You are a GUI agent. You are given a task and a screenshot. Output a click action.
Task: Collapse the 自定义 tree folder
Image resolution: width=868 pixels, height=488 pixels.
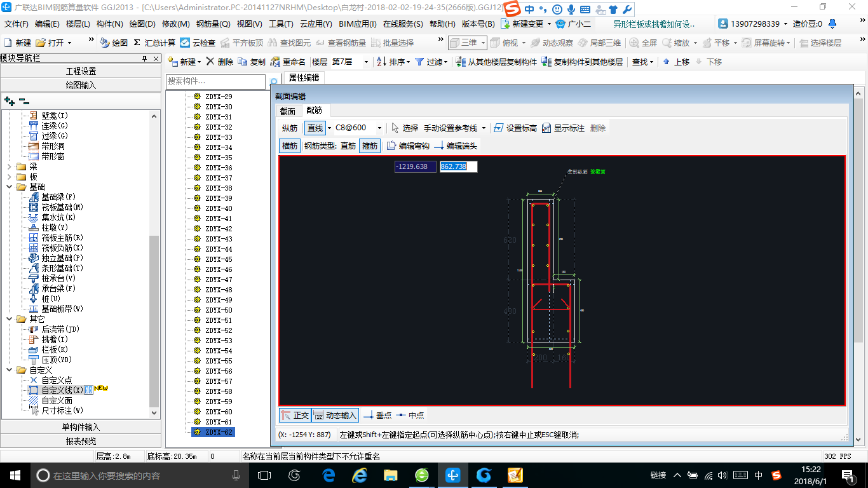(x=10, y=370)
